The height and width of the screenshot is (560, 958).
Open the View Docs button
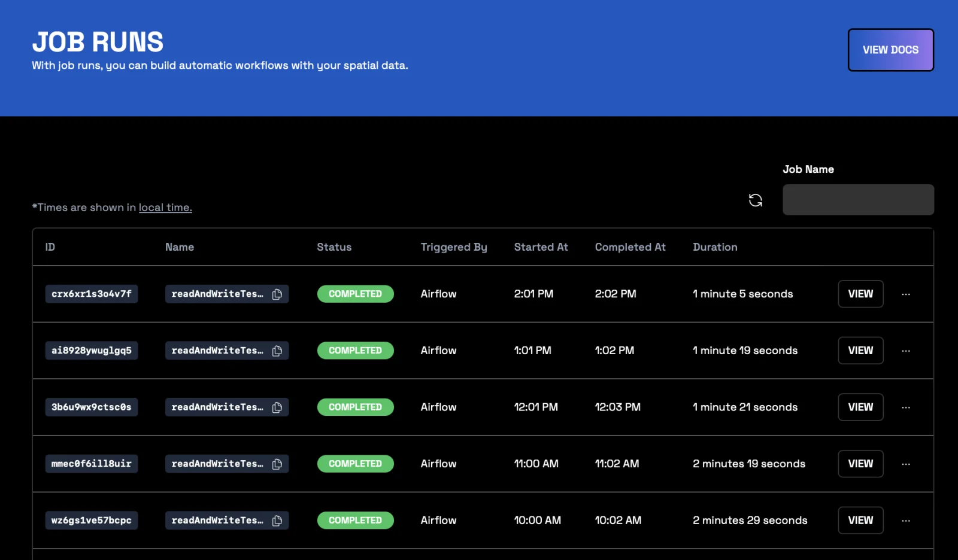[x=890, y=50]
